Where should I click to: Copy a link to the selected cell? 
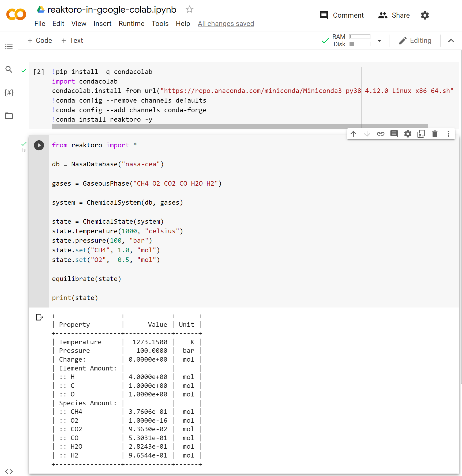pyautogui.click(x=381, y=134)
